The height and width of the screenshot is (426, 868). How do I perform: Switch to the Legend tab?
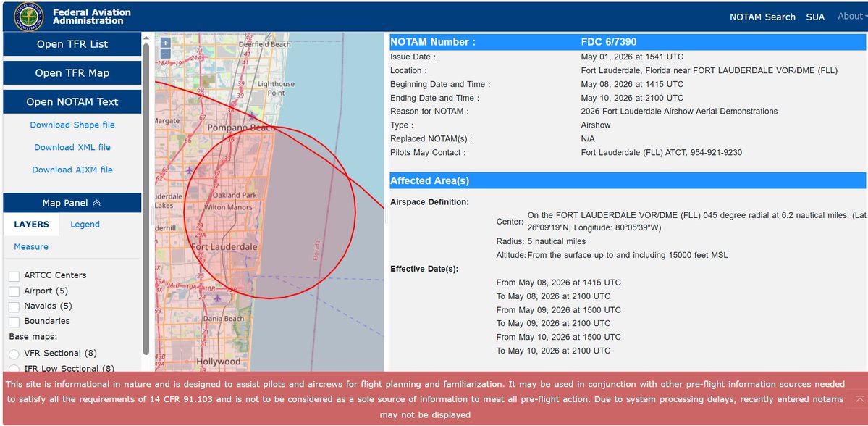click(x=85, y=225)
